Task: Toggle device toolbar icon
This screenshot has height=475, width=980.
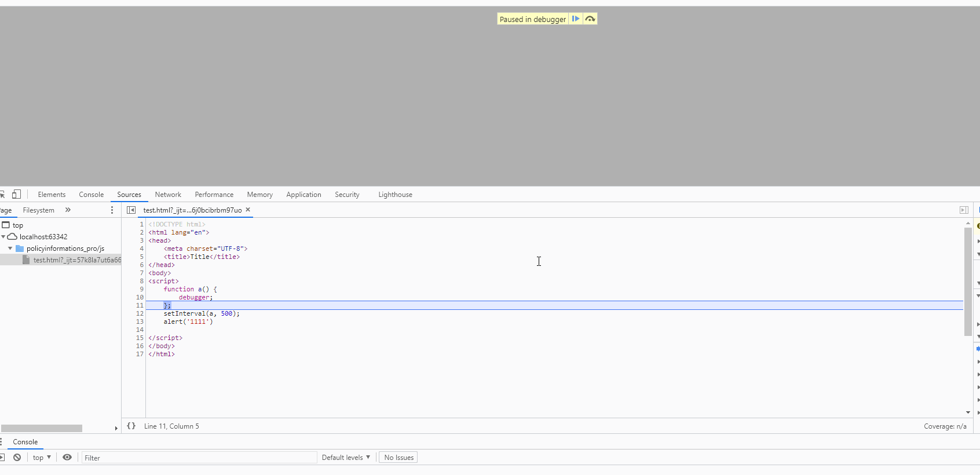Action: pos(16,195)
